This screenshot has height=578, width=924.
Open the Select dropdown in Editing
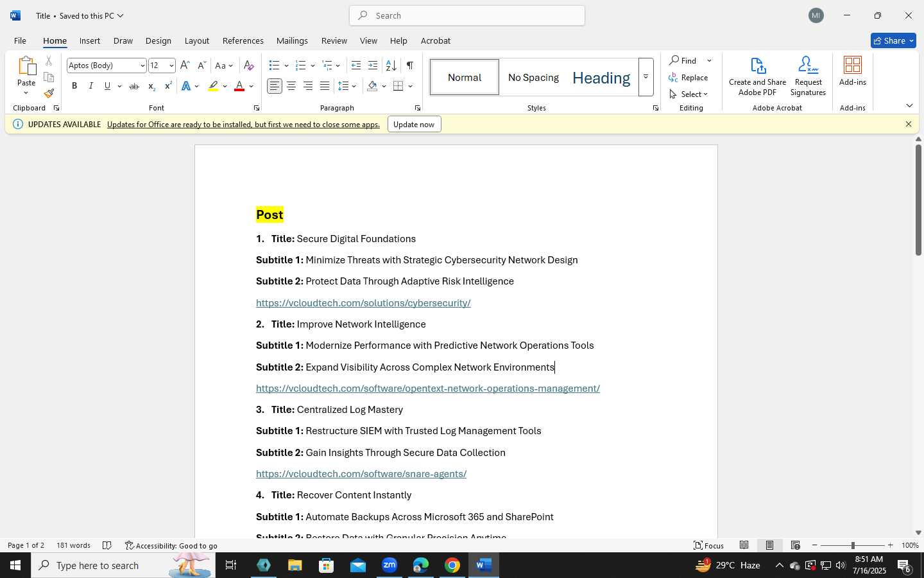pos(689,94)
